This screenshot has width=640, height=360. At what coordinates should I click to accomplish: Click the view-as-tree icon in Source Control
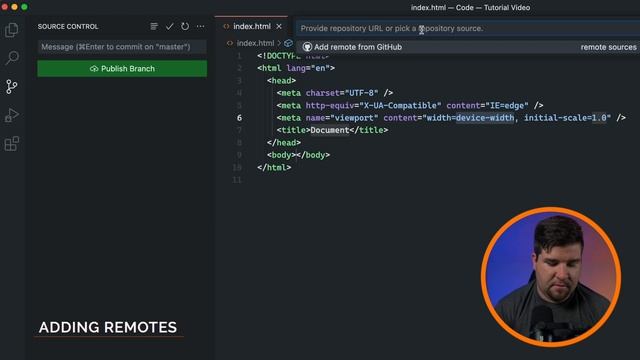tap(154, 27)
